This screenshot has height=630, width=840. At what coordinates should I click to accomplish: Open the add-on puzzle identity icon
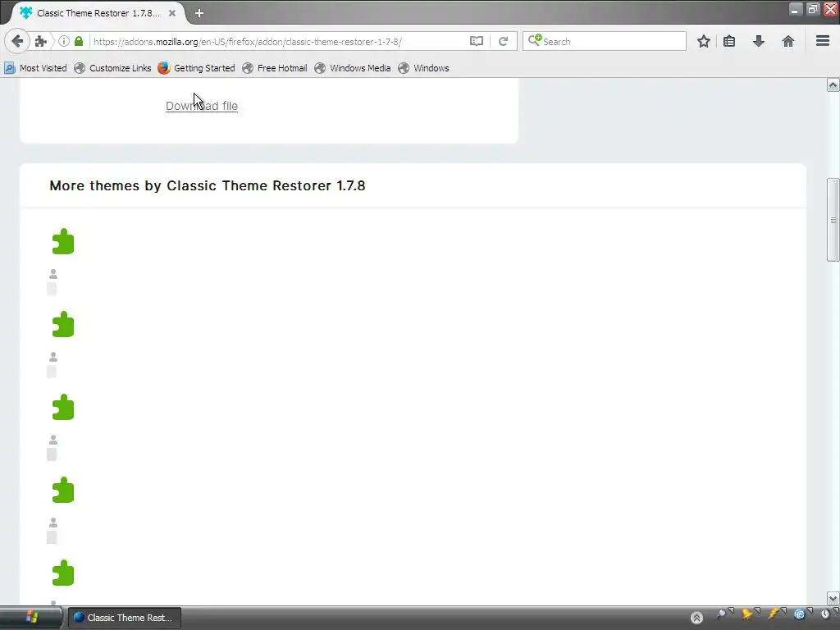tap(41, 41)
